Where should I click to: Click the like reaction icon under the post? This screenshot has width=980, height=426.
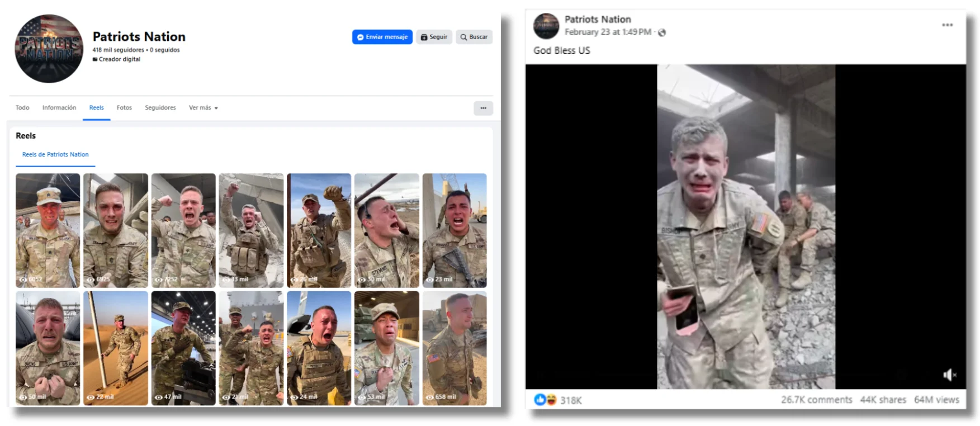pyautogui.click(x=539, y=400)
